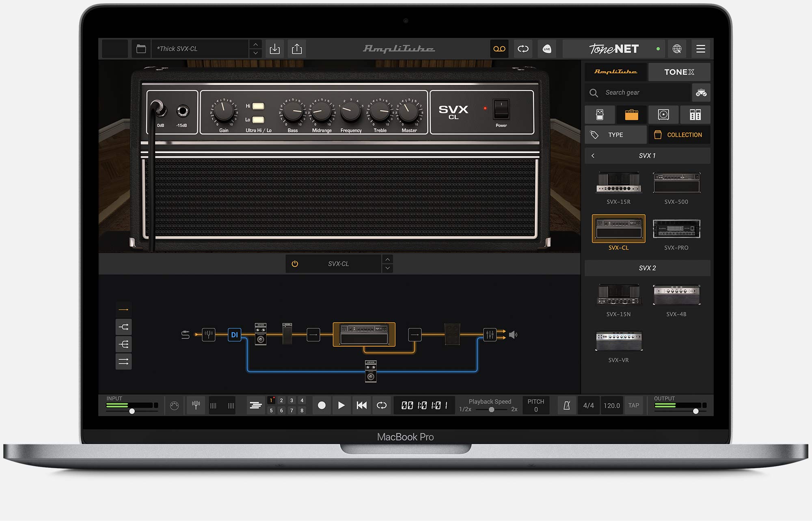Toggle the metronome icon
812x521 pixels.
click(567, 405)
